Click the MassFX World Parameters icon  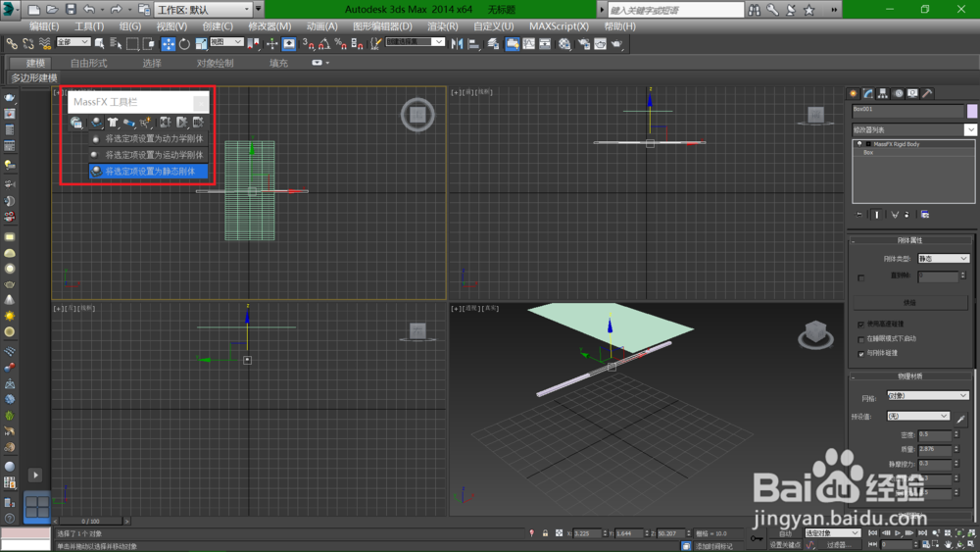click(76, 123)
